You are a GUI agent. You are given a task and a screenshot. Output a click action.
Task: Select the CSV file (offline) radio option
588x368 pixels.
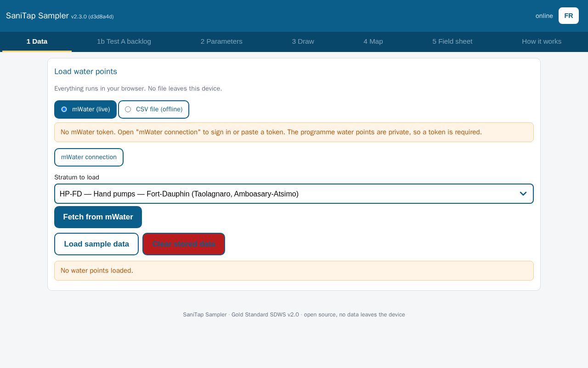coord(153,109)
